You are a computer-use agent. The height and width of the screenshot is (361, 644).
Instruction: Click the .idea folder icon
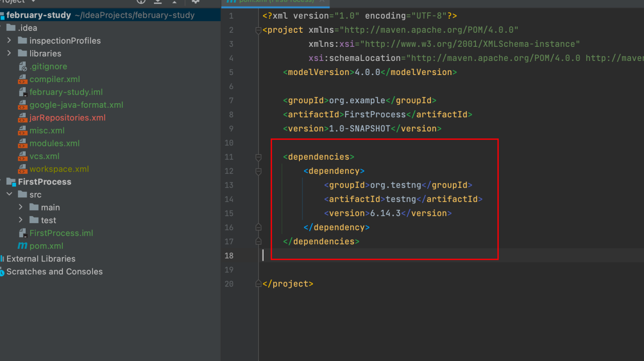tap(11, 28)
